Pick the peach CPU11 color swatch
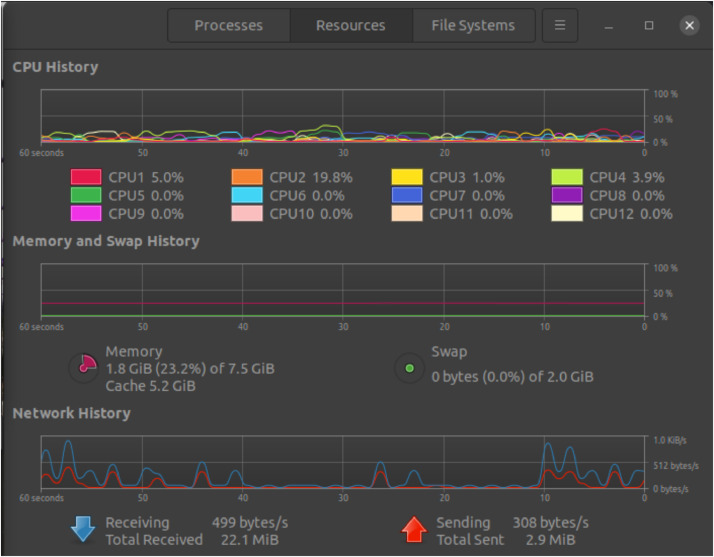Viewport: 714px width, 557px height. coord(407,213)
